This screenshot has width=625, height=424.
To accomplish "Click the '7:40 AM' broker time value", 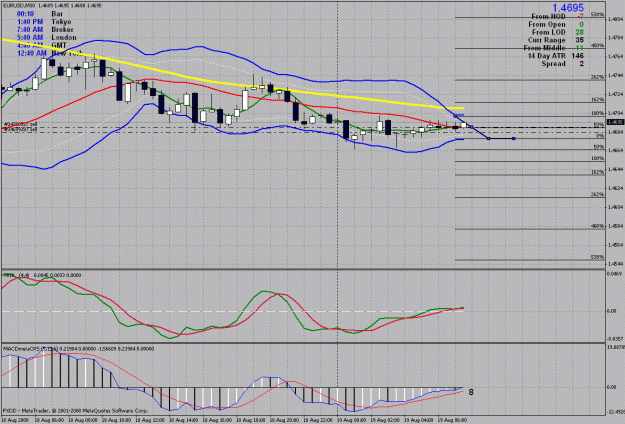I will [x=30, y=30].
